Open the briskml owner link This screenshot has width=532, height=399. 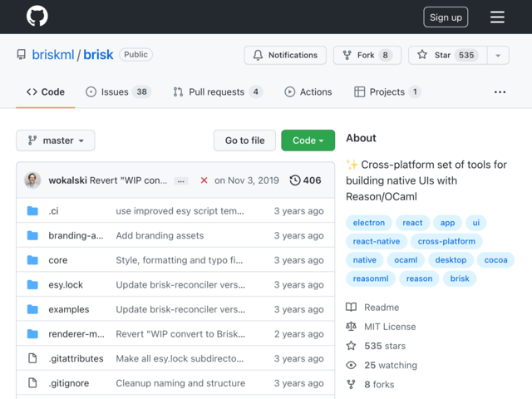(x=53, y=55)
